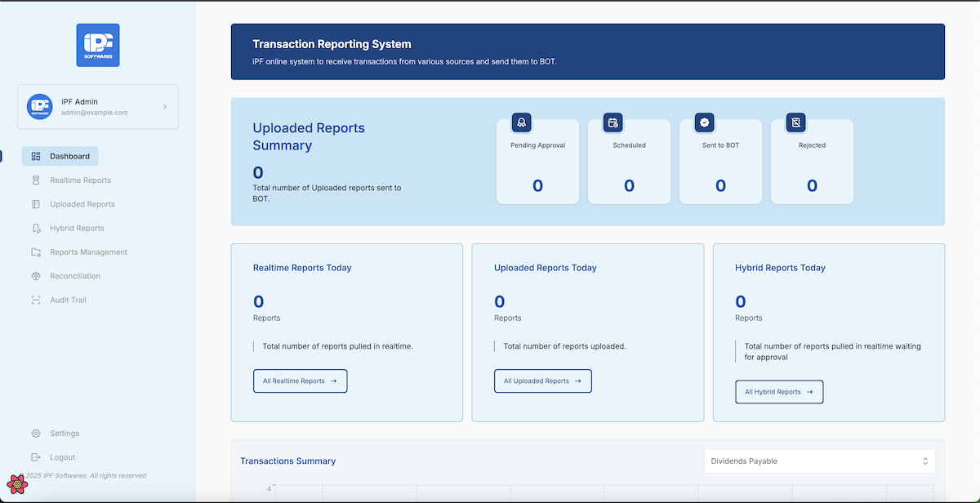Click the Sent to BOT checkmark icon
The width and height of the screenshot is (980, 503).
pyautogui.click(x=705, y=122)
